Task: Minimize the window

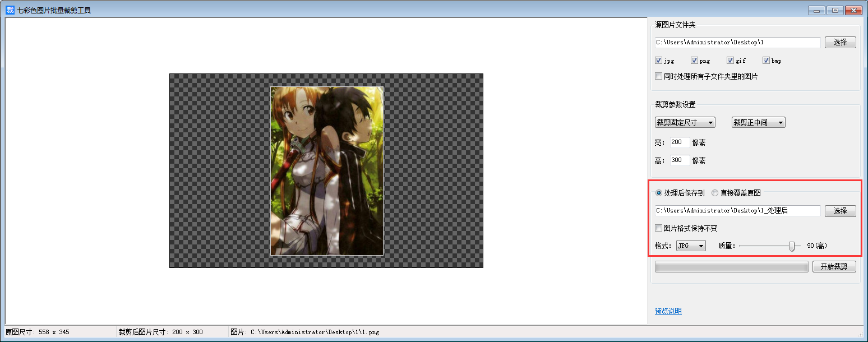Action: point(816,10)
